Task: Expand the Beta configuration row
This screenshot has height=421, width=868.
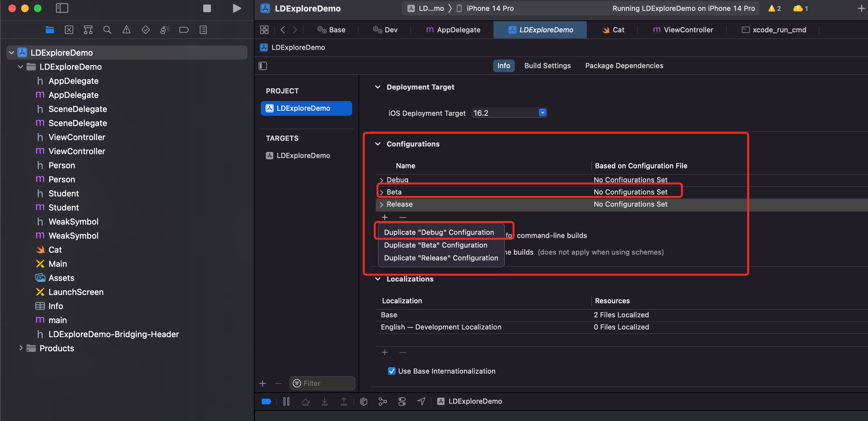Action: click(x=382, y=192)
